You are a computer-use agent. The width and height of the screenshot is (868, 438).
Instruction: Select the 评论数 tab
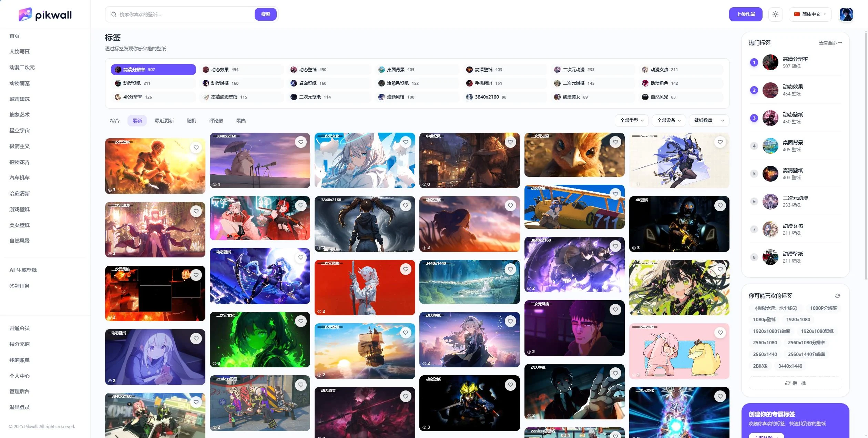click(216, 121)
